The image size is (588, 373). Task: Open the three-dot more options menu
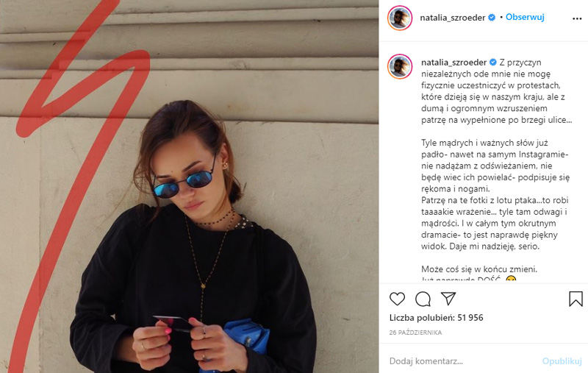[577, 19]
